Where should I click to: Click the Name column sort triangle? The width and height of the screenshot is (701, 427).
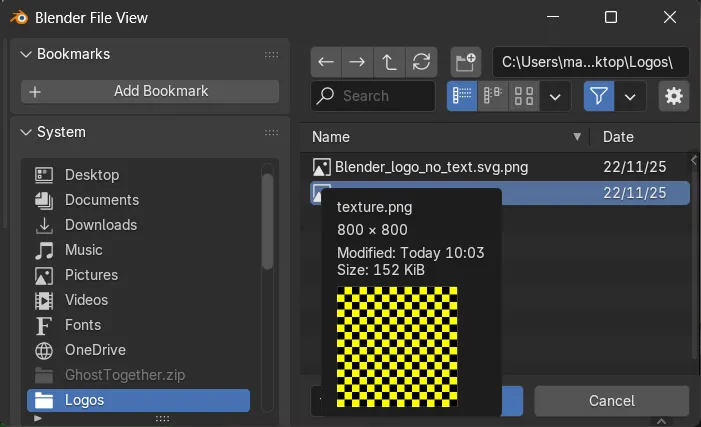click(x=577, y=136)
